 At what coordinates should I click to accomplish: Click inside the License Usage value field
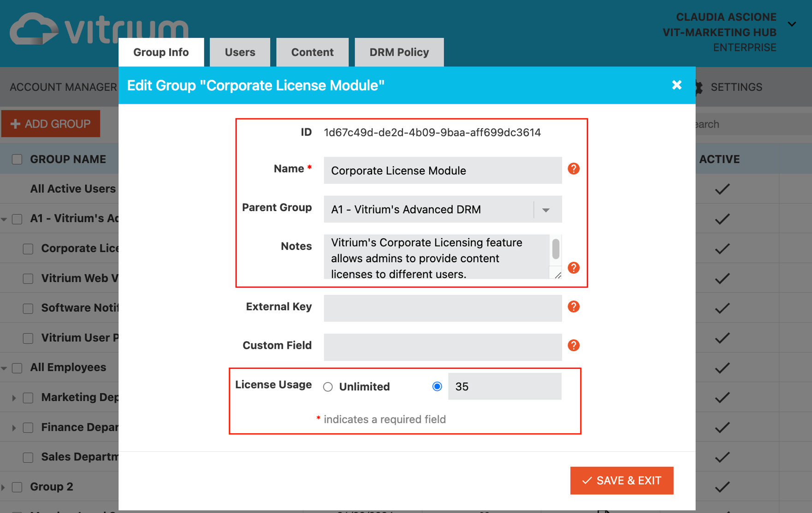[x=504, y=386]
